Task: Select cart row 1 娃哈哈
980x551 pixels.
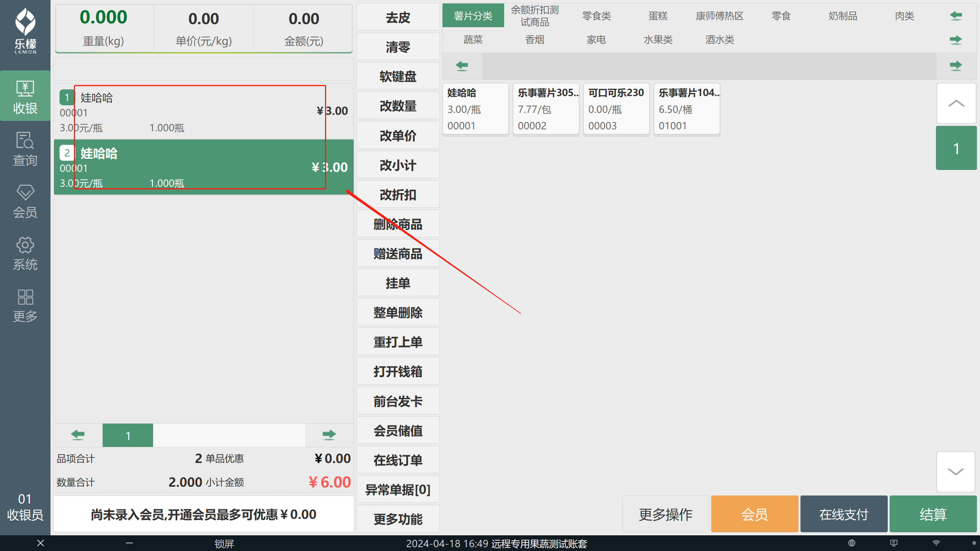Action: coord(204,112)
